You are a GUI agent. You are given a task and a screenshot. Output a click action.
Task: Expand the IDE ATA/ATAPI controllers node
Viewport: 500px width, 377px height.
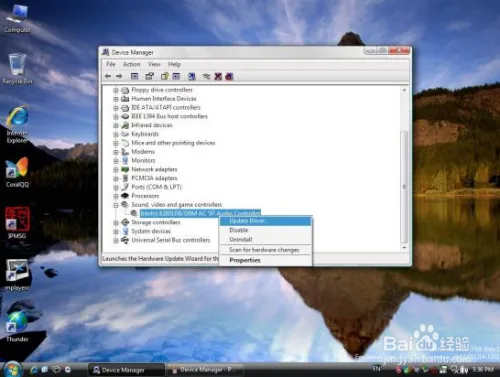pos(116,108)
